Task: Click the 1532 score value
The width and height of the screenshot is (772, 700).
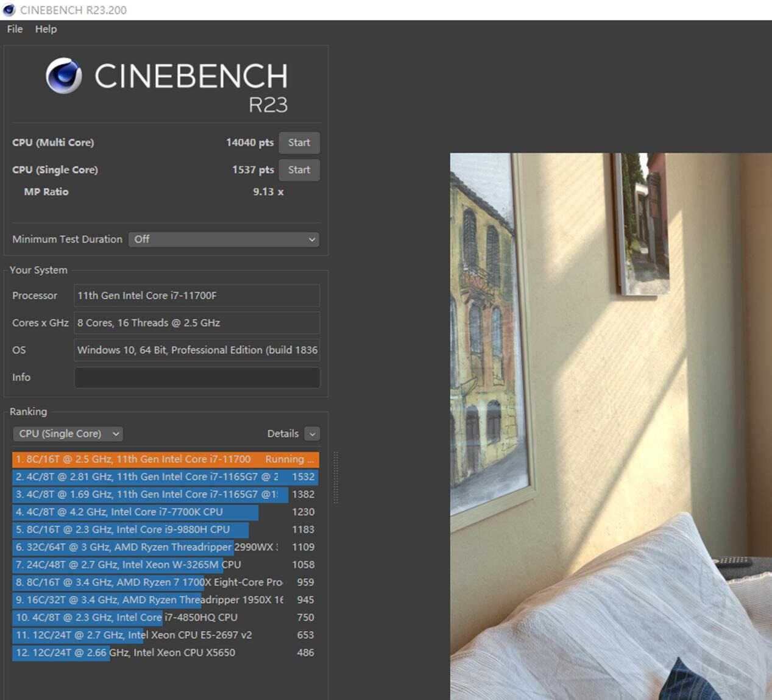Action: pos(303,477)
